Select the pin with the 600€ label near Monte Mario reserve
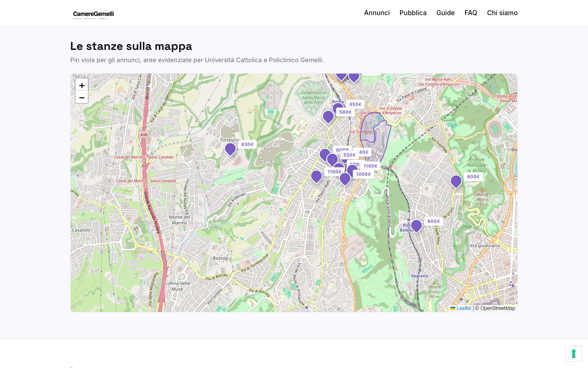The image size is (588, 368). pyautogui.click(x=456, y=181)
